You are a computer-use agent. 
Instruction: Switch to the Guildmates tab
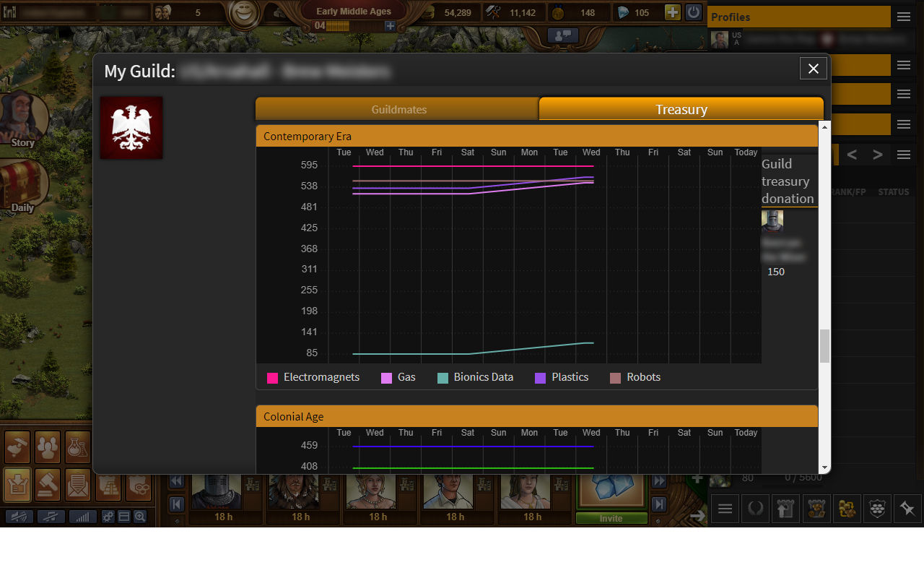point(398,109)
